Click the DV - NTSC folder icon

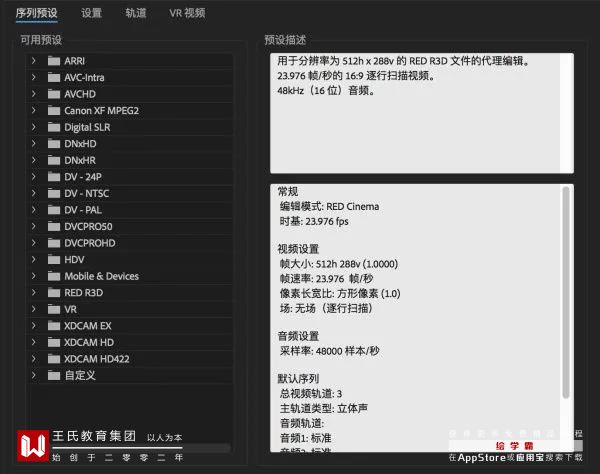tap(54, 193)
